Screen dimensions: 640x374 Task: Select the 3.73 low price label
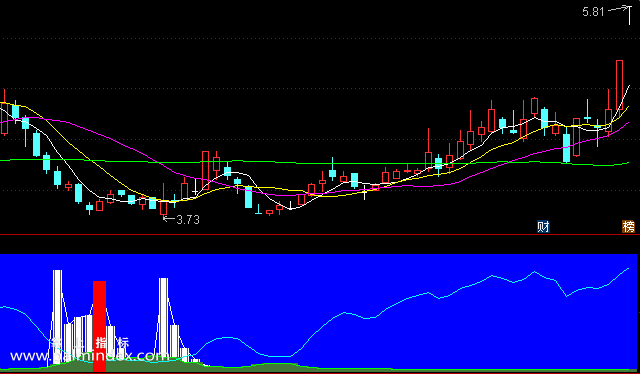pos(188,220)
